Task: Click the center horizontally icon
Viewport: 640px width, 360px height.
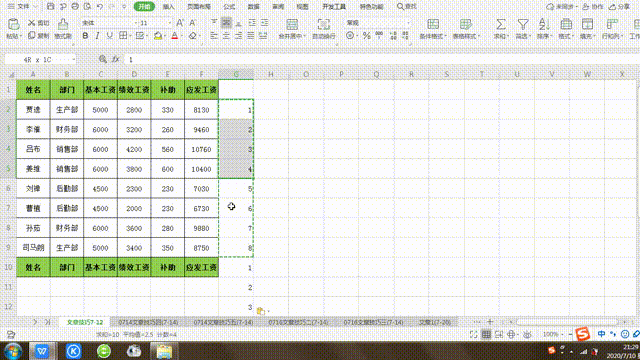Action: tap(226, 36)
